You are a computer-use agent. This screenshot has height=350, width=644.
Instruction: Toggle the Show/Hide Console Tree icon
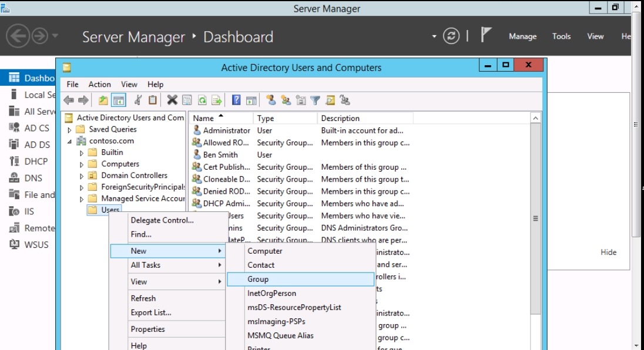pyautogui.click(x=119, y=100)
